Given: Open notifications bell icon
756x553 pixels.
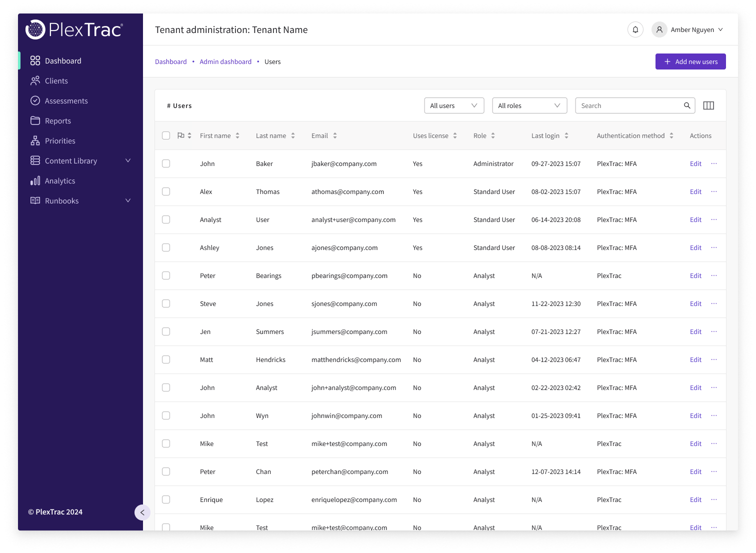Looking at the screenshot, I should coord(635,29).
